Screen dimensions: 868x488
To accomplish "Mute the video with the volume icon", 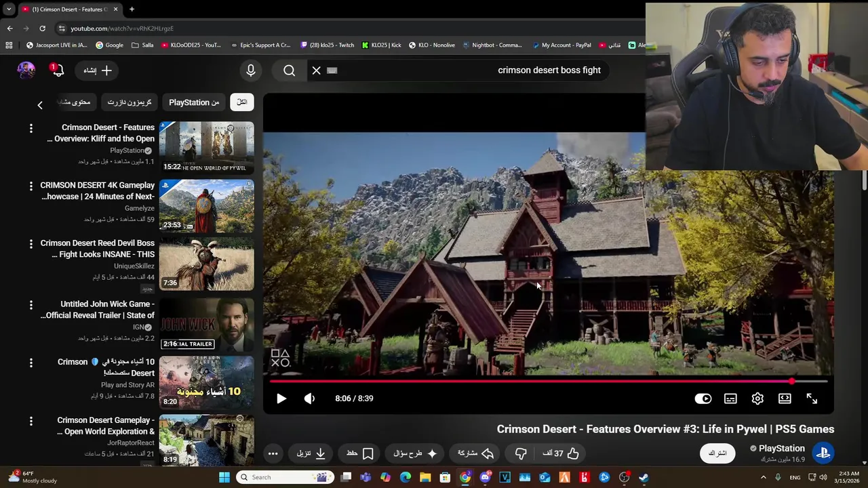I will 309,399.
